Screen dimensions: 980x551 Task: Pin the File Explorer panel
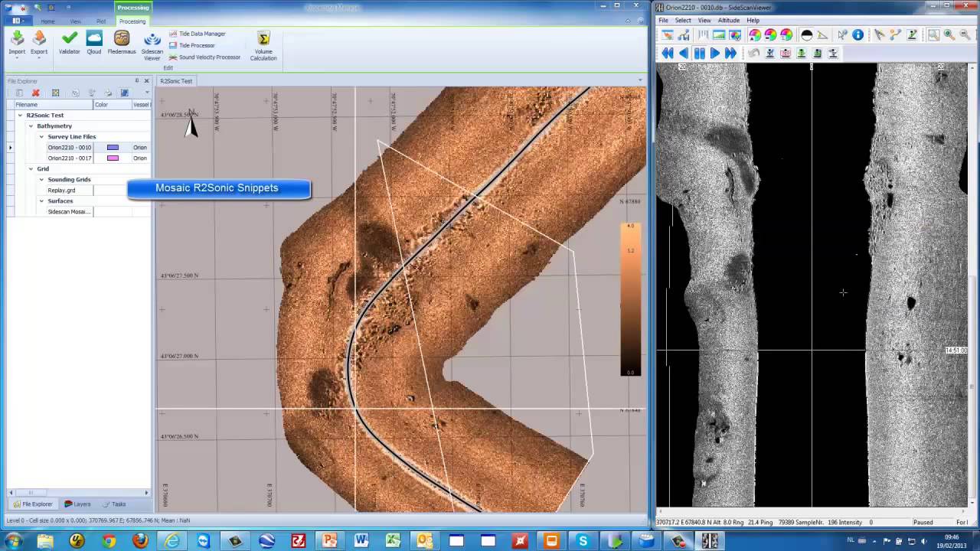pos(137,80)
